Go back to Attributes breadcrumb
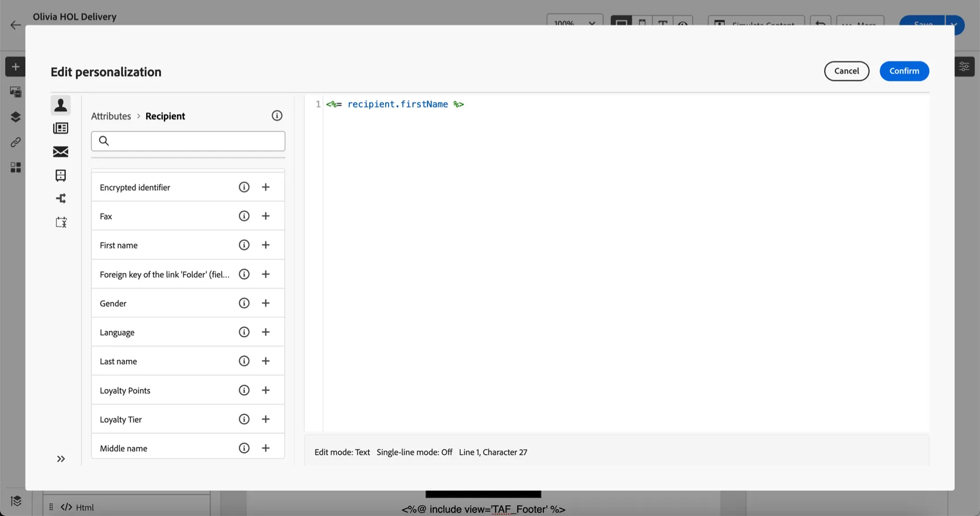Viewport: 980px width, 516px height. 111,116
